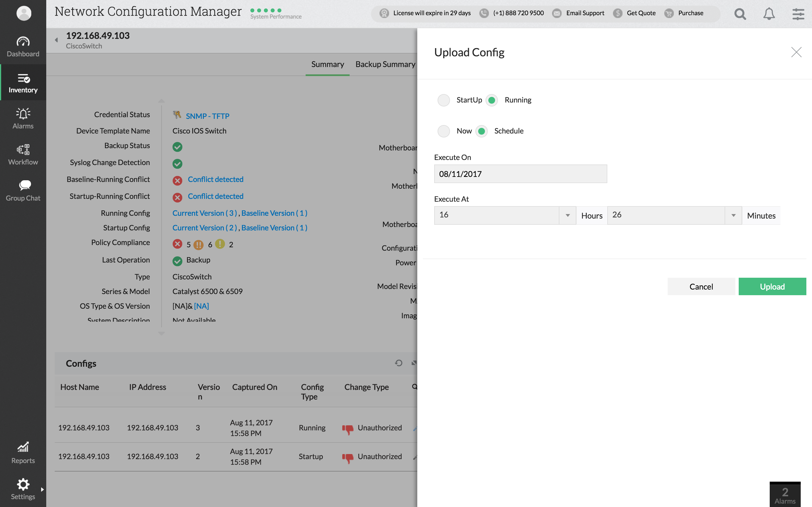Select the Now radio button

coord(443,131)
